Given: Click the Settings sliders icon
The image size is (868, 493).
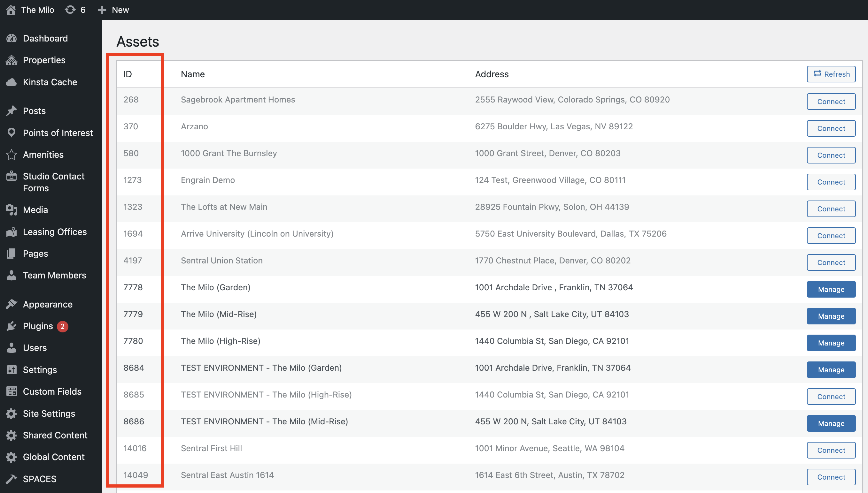Looking at the screenshot, I should click(x=12, y=370).
